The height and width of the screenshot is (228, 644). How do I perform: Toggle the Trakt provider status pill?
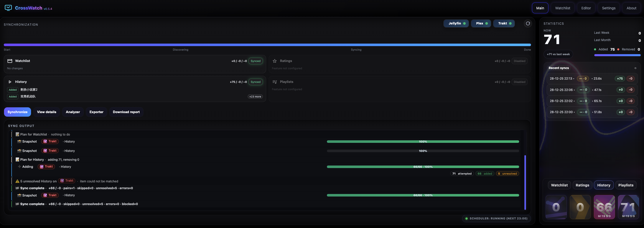[x=504, y=23]
